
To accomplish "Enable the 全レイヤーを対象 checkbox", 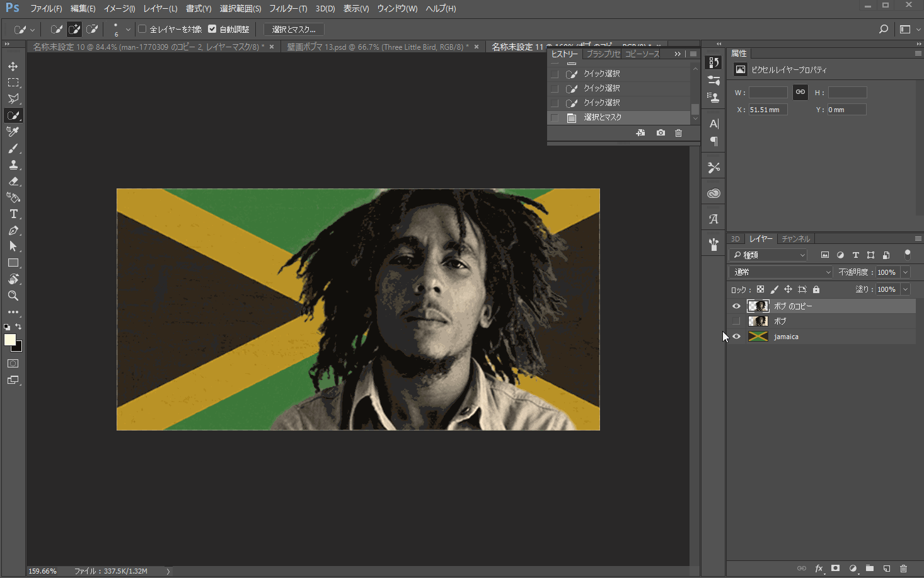I will pos(142,29).
